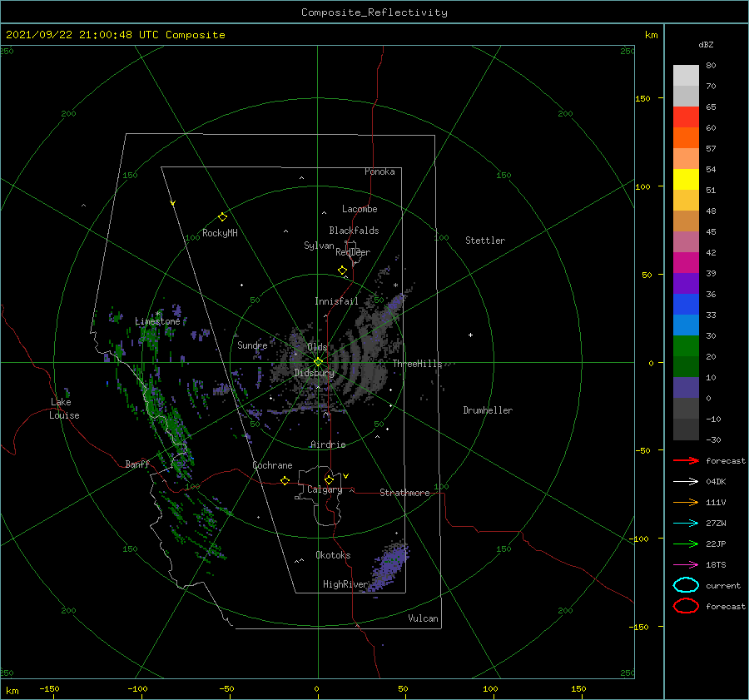This screenshot has width=749, height=700.
Task: Click the Strathmore town label
Action: (404, 493)
